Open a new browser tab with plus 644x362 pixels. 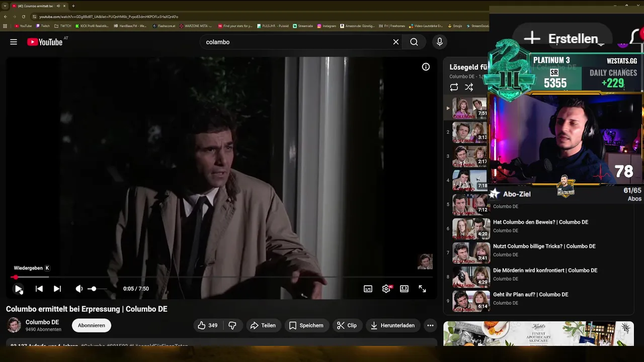[73, 6]
